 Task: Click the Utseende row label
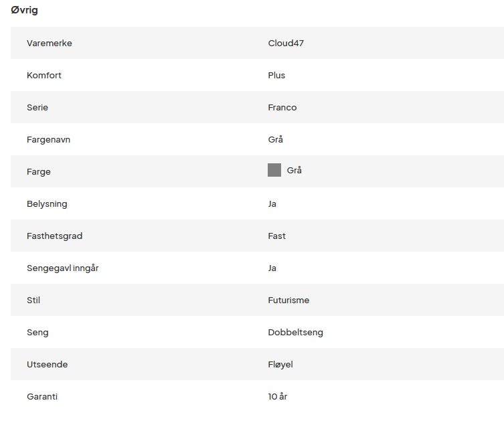pos(47,364)
